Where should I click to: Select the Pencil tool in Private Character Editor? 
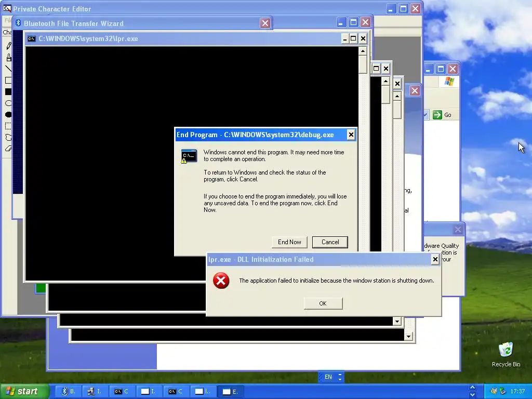[8, 46]
